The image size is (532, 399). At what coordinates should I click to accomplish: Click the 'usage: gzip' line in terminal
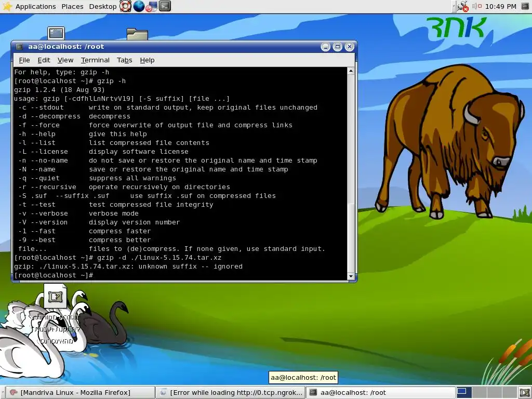(x=122, y=99)
